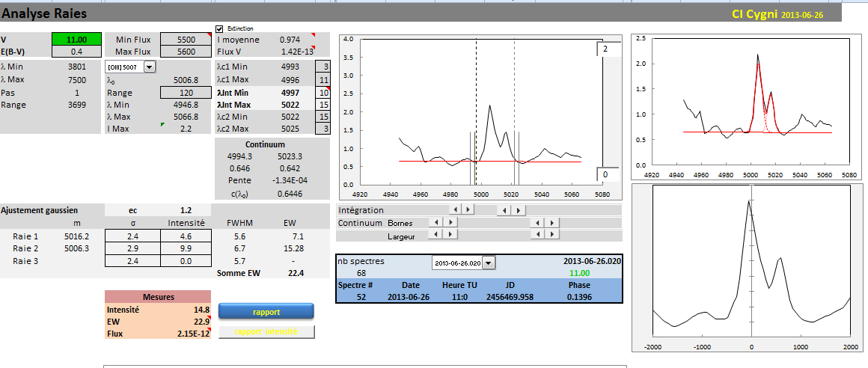This screenshot has height=368, width=868.
Task: Increase the right Largeur spinner
Action: 552,236
